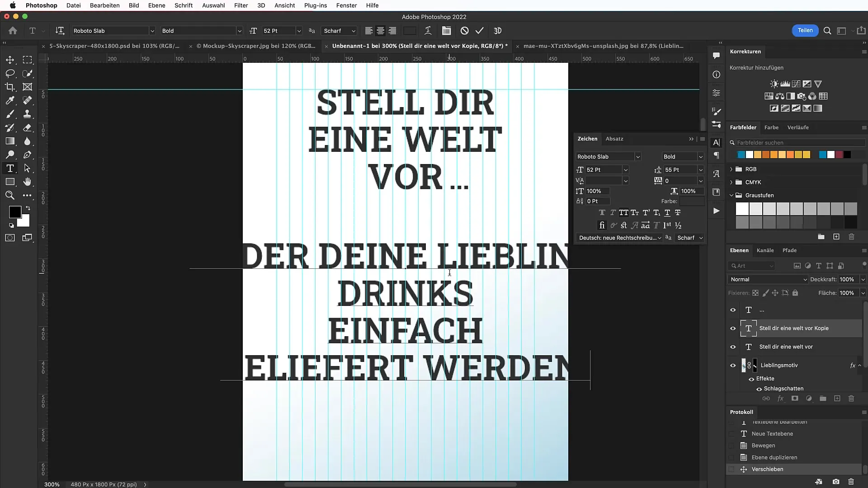Click the Rectangular Marquee tool
The height and width of the screenshot is (488, 868).
tap(28, 60)
